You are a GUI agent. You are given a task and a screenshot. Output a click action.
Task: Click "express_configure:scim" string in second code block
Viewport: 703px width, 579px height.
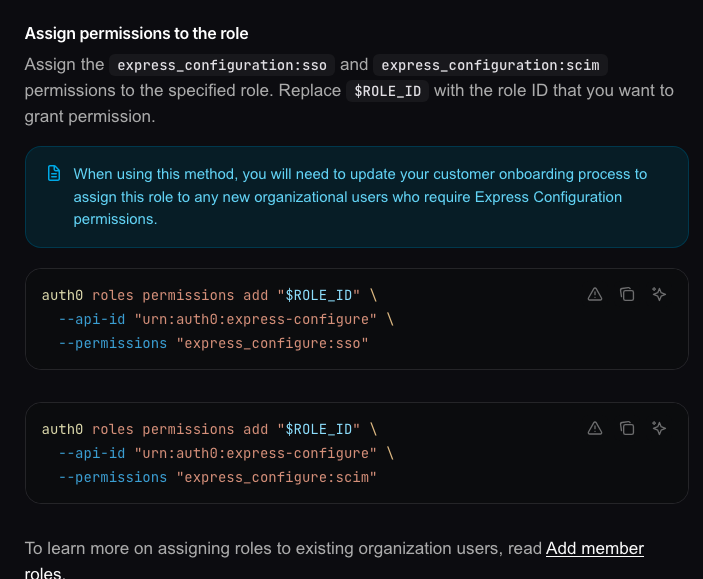pos(276,477)
